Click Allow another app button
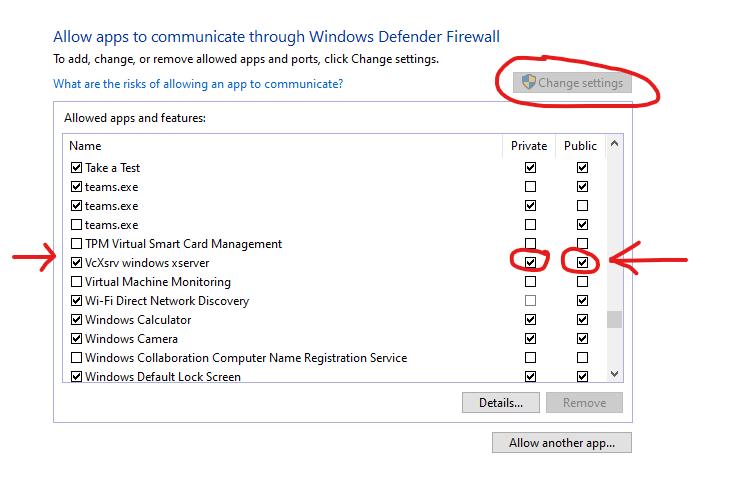Viewport: 738px width, 481px height. pyautogui.click(x=561, y=443)
